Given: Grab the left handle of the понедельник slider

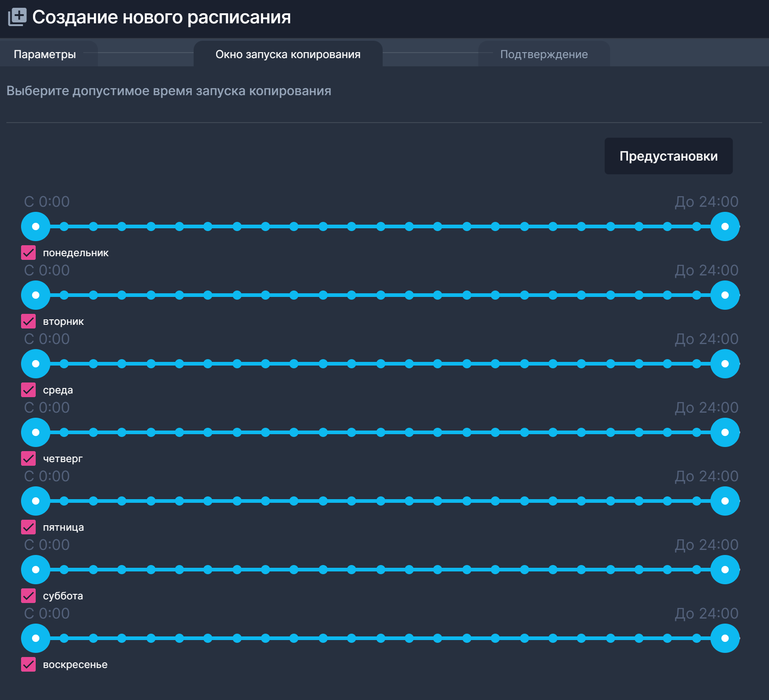Looking at the screenshot, I should 35,226.
